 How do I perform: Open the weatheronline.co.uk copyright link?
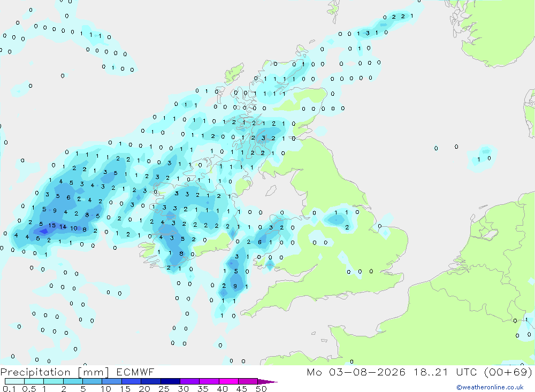click(x=490, y=387)
